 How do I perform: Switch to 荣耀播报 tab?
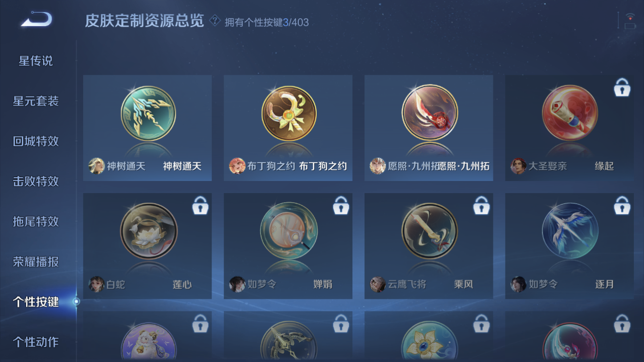click(x=36, y=262)
